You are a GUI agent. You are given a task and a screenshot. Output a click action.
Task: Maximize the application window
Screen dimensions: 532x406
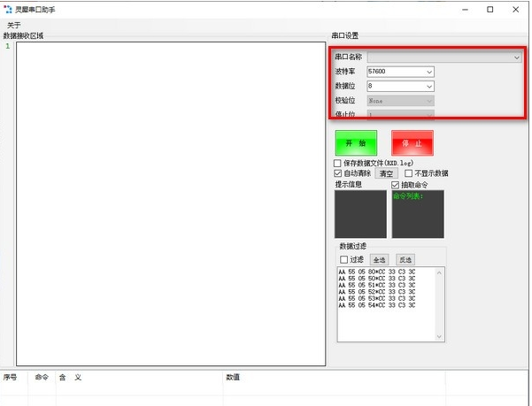(490, 9)
